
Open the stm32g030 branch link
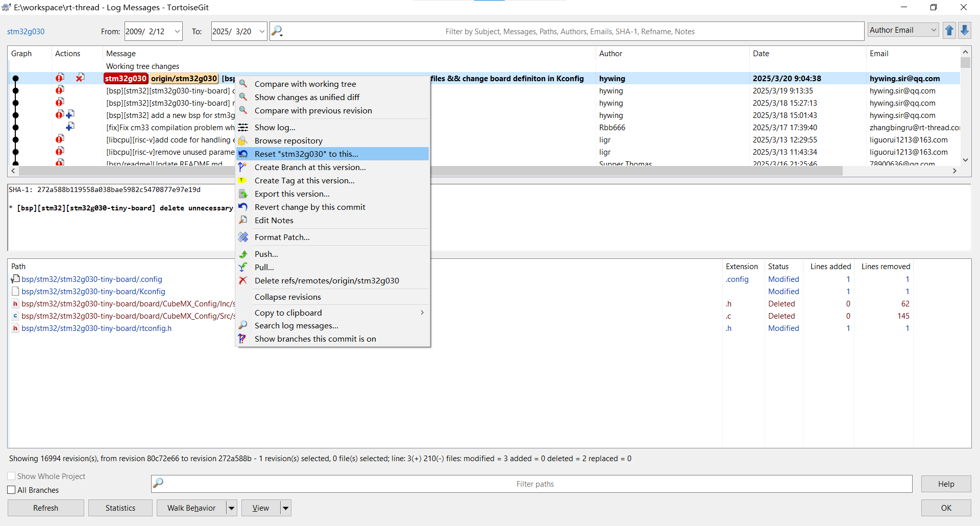(26, 31)
